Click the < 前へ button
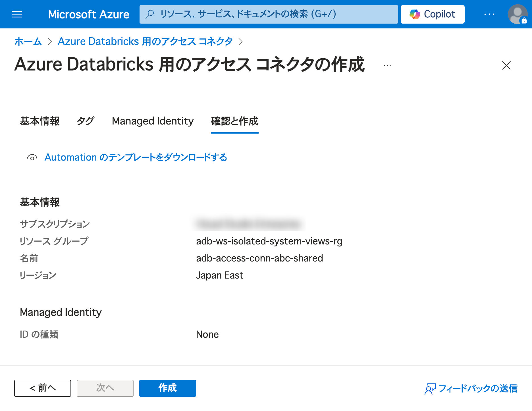 (43, 388)
